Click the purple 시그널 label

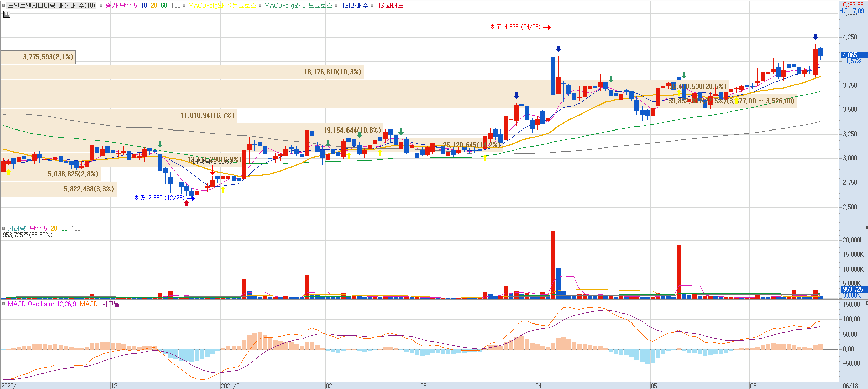coord(111,304)
